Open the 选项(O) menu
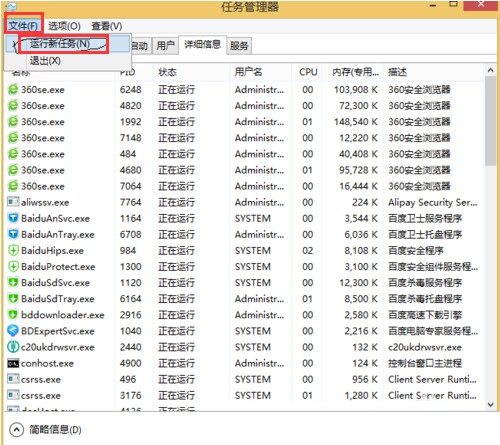This screenshot has width=500, height=445. pos(64,26)
